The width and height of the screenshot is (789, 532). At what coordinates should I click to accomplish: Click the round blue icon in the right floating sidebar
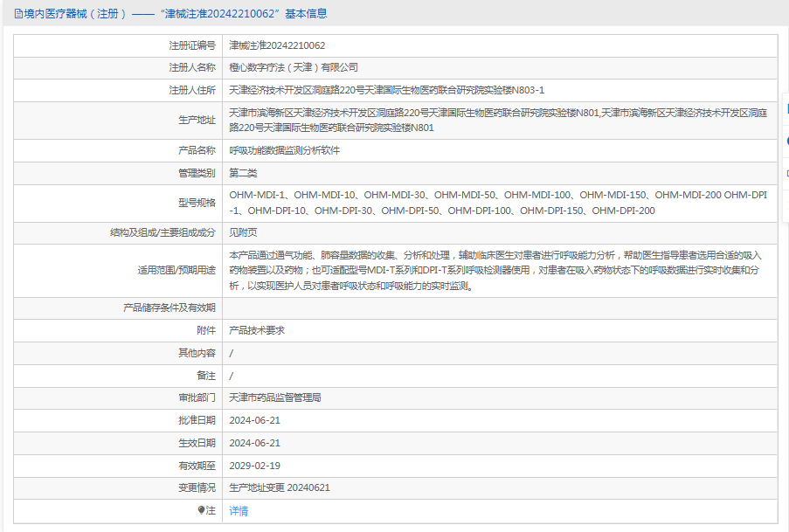(x=786, y=141)
